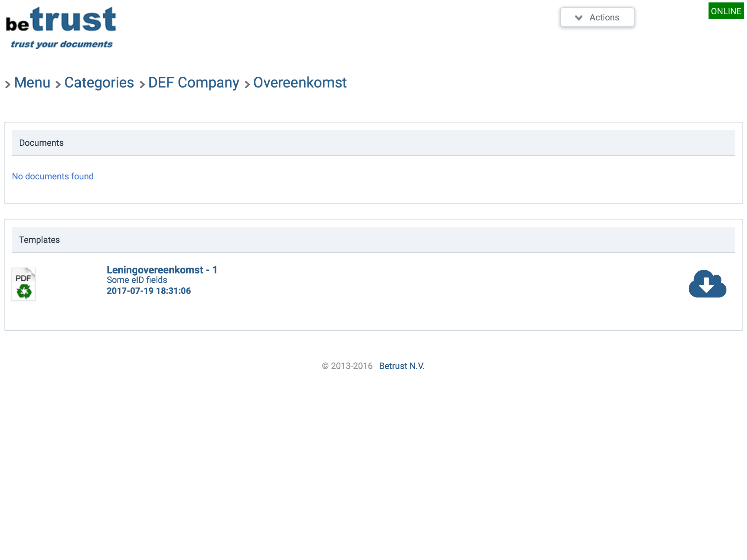Click the arrow before DEF Company breadcrumb
Image resolution: width=747 pixels, height=560 pixels.
142,84
